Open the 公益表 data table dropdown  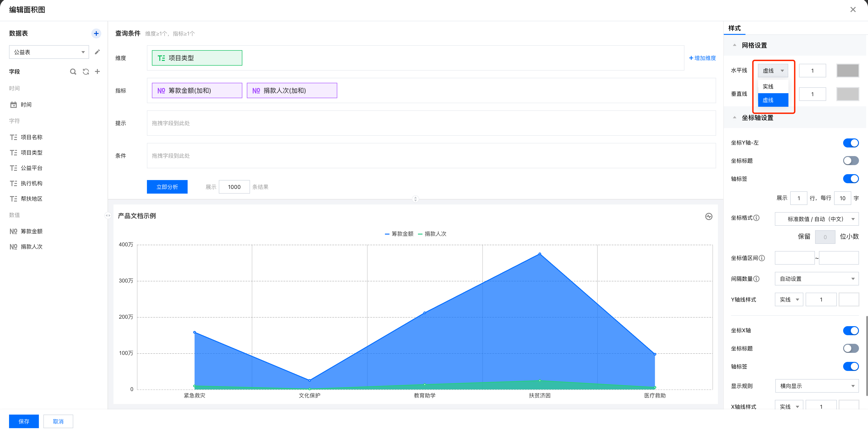pos(49,52)
